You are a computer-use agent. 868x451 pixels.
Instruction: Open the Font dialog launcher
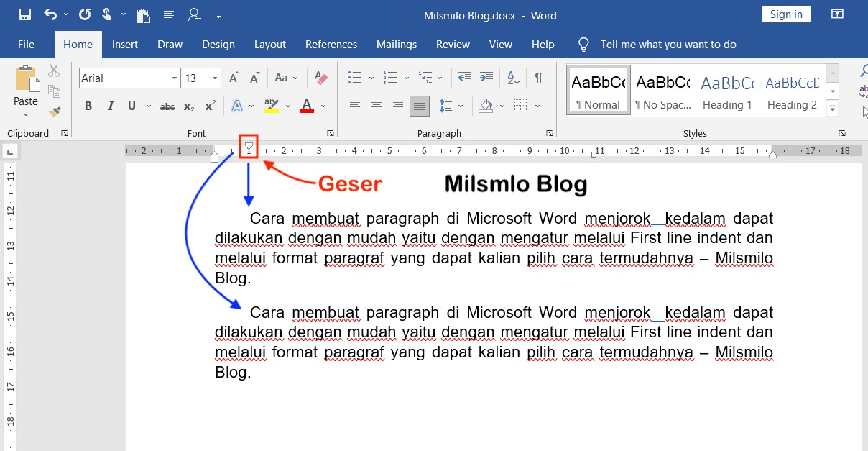331,133
